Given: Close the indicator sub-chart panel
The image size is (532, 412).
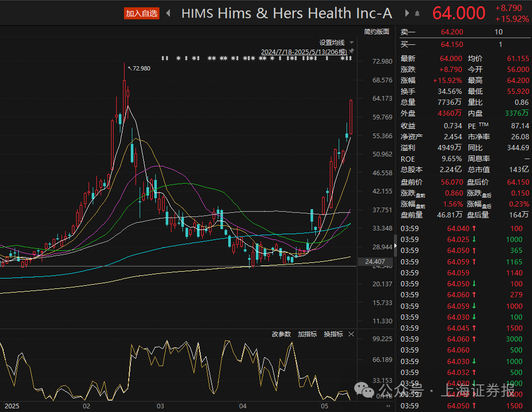Looking at the screenshot, I should [x=351, y=334].
